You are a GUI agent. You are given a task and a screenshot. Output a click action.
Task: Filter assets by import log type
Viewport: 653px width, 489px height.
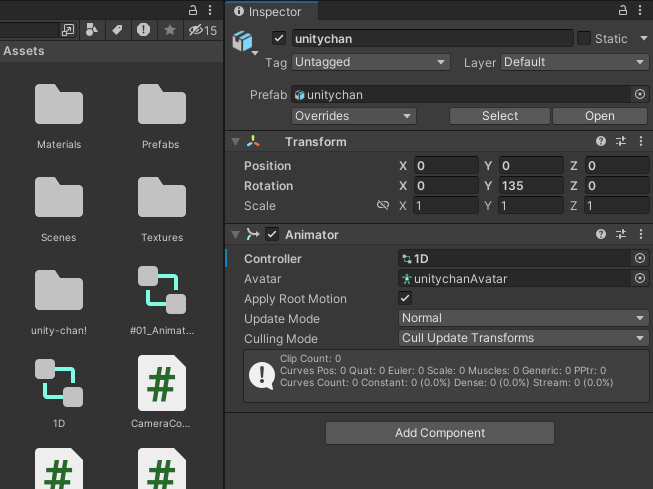pos(143,30)
